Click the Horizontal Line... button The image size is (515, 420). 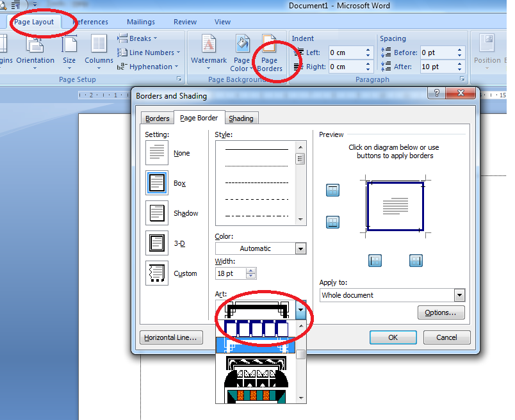coord(171,337)
